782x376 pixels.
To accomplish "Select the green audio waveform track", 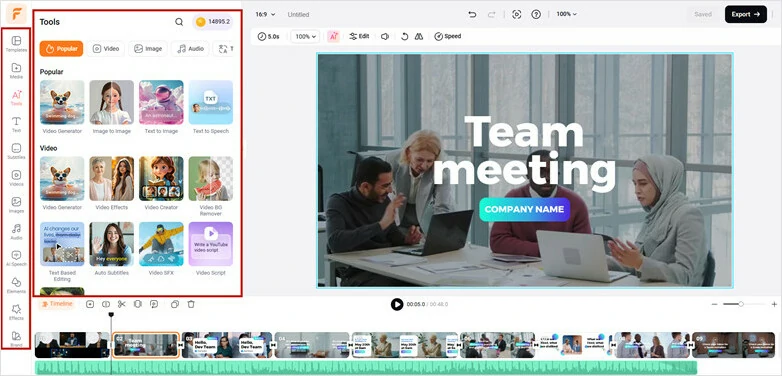I will (x=366, y=368).
